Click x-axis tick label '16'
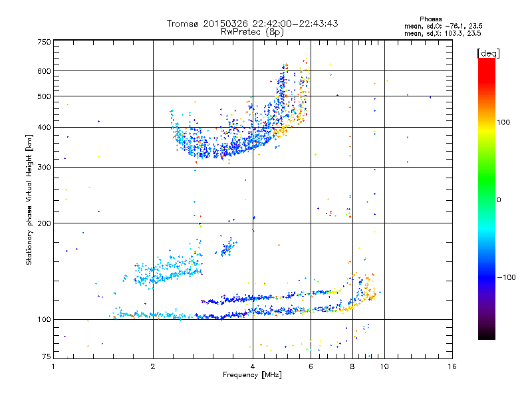This screenshot has width=532, height=399. click(x=452, y=366)
